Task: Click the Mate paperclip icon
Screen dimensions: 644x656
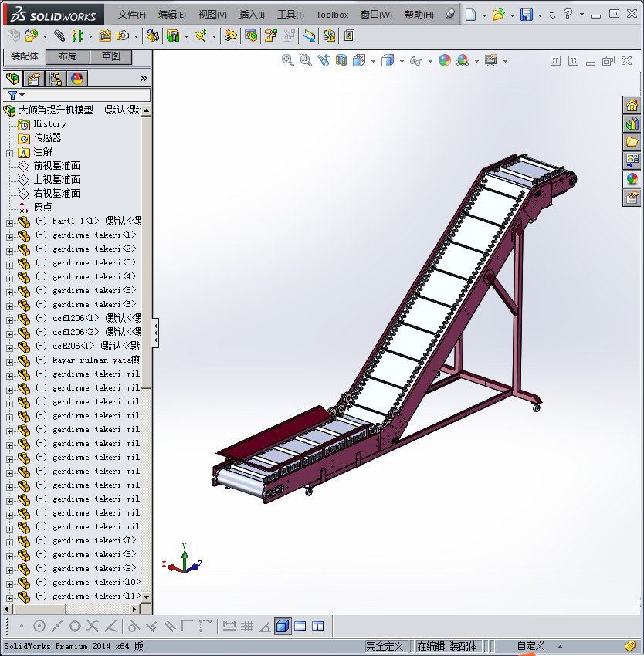Action: [59, 36]
